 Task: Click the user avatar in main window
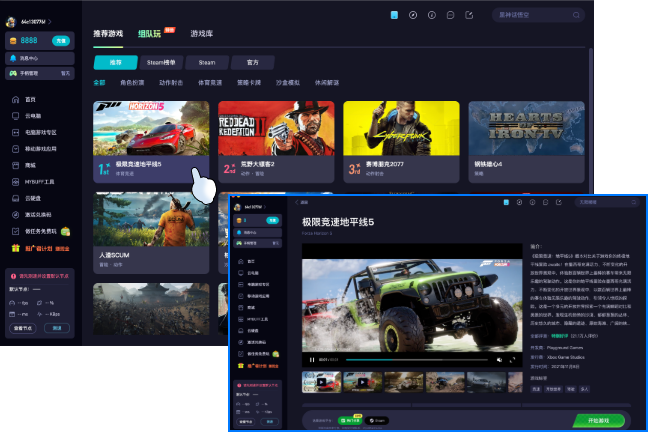(11, 22)
